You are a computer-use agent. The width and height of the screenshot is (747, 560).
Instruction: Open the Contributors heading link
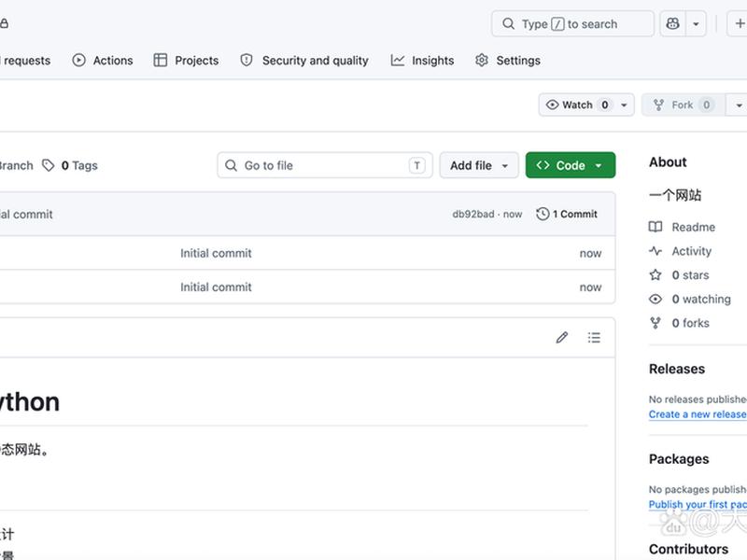point(688,549)
